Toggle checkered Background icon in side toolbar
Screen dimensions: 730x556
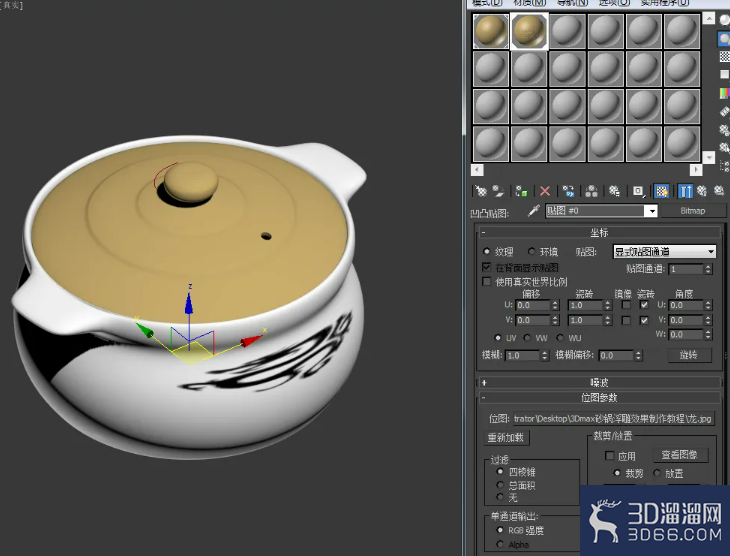click(x=724, y=57)
